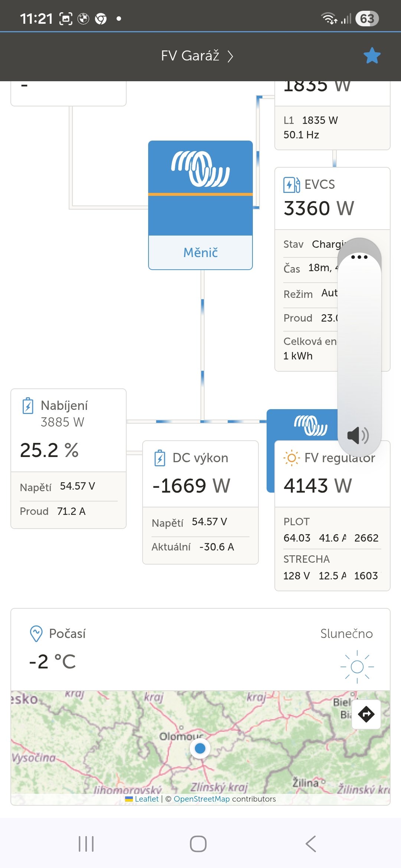Tap the Android back arrow

311,844
